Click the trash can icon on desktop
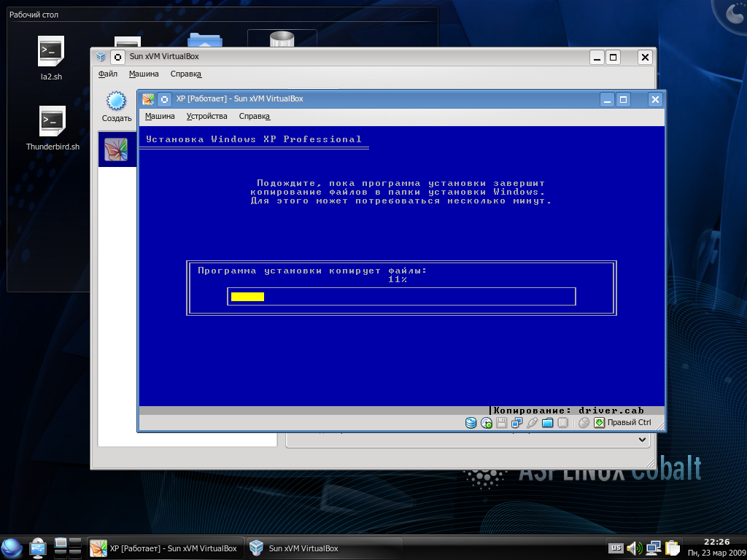The width and height of the screenshot is (747, 560). pos(282,39)
